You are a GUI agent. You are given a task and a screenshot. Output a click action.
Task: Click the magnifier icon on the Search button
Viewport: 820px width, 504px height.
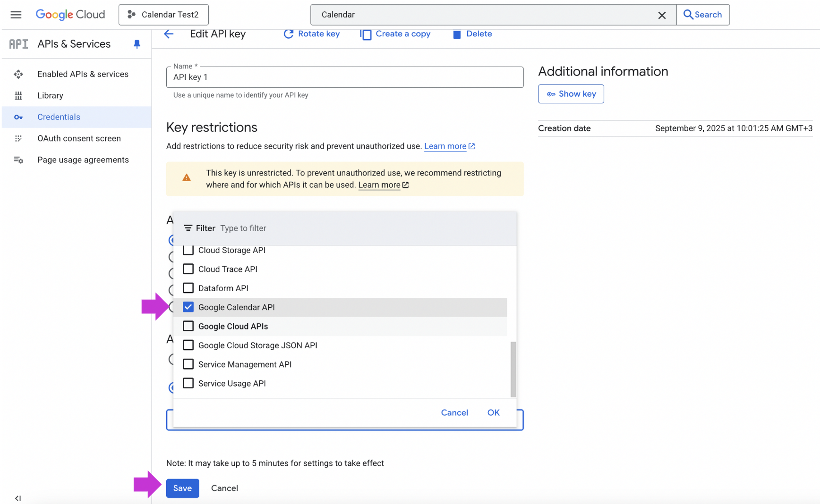(688, 15)
